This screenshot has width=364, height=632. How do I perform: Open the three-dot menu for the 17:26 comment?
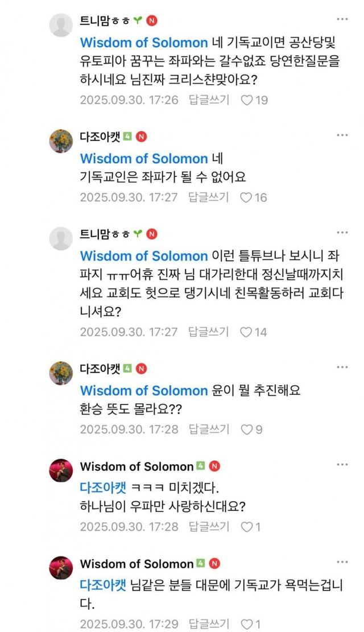pos(342,20)
